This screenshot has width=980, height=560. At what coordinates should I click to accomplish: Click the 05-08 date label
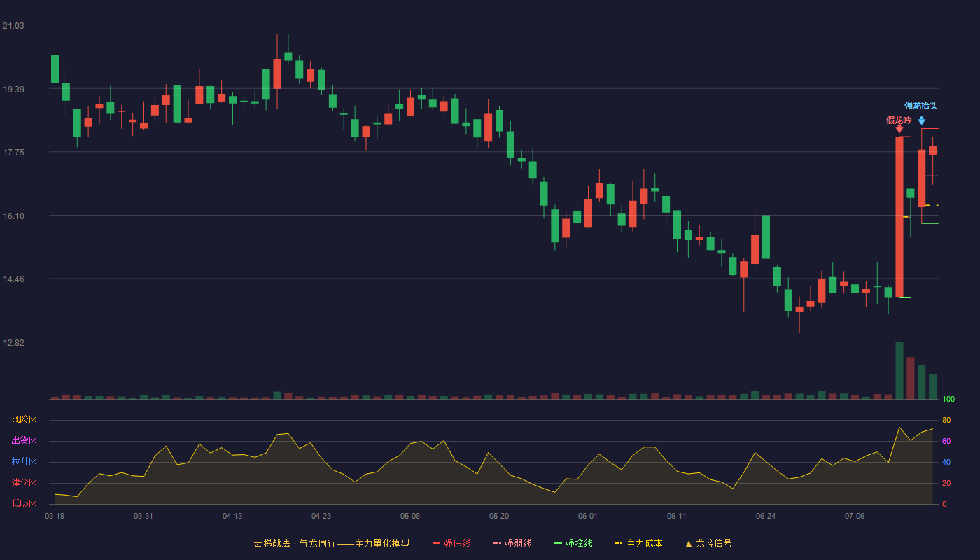410,516
